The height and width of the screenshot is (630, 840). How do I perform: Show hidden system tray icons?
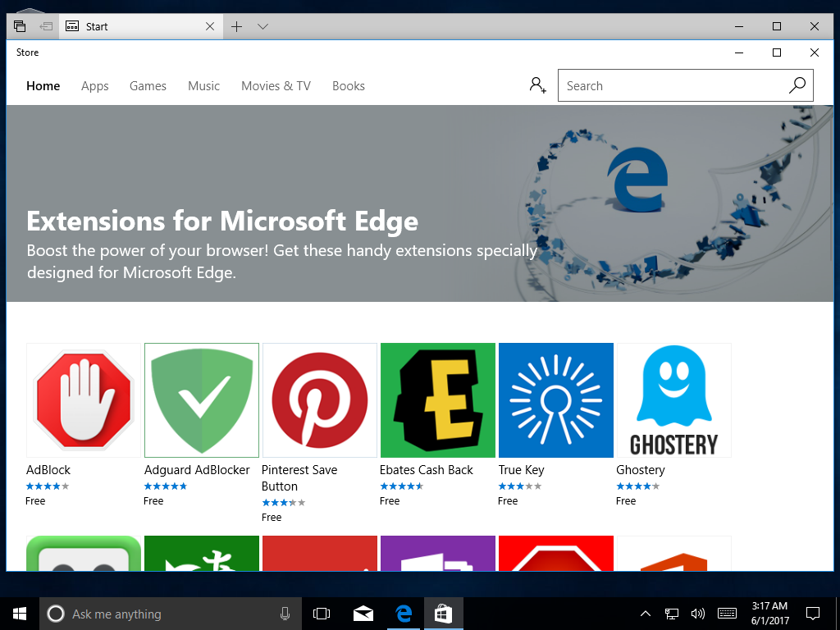coord(646,614)
